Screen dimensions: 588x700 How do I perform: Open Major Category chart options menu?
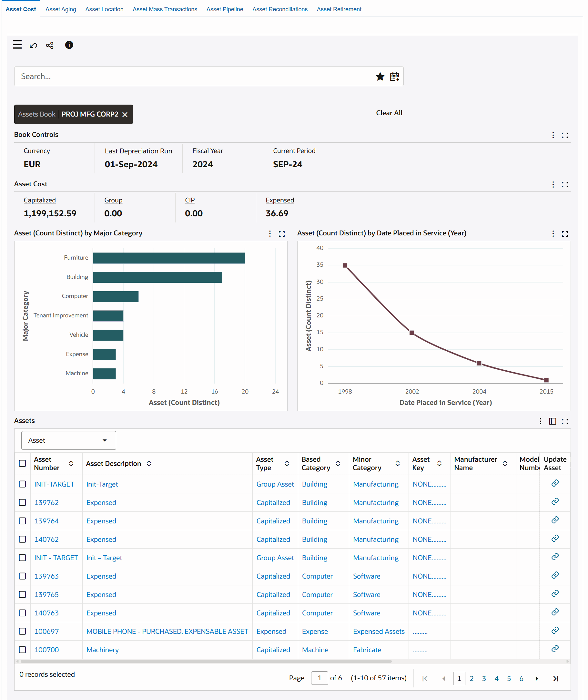270,233
